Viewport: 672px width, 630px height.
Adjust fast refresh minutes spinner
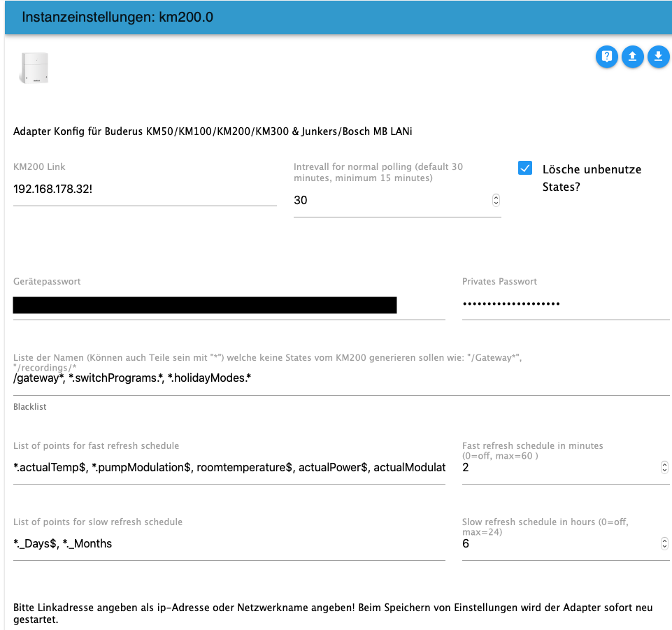point(664,467)
